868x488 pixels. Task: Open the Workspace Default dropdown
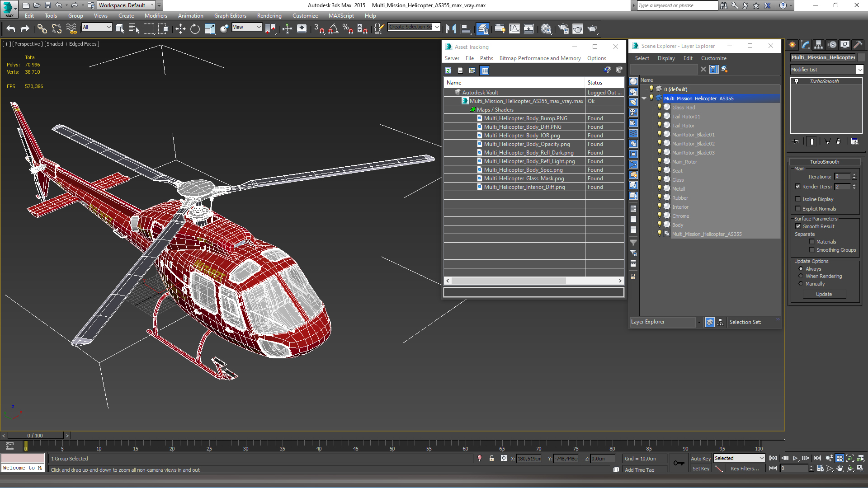click(127, 5)
